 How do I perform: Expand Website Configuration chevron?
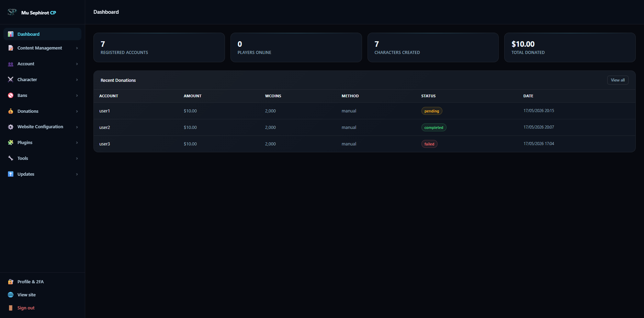point(77,127)
